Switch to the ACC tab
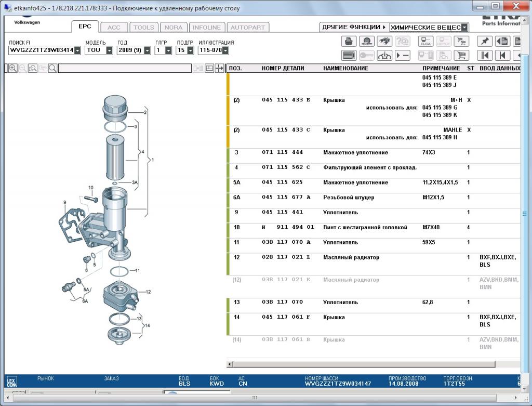 click(x=114, y=28)
